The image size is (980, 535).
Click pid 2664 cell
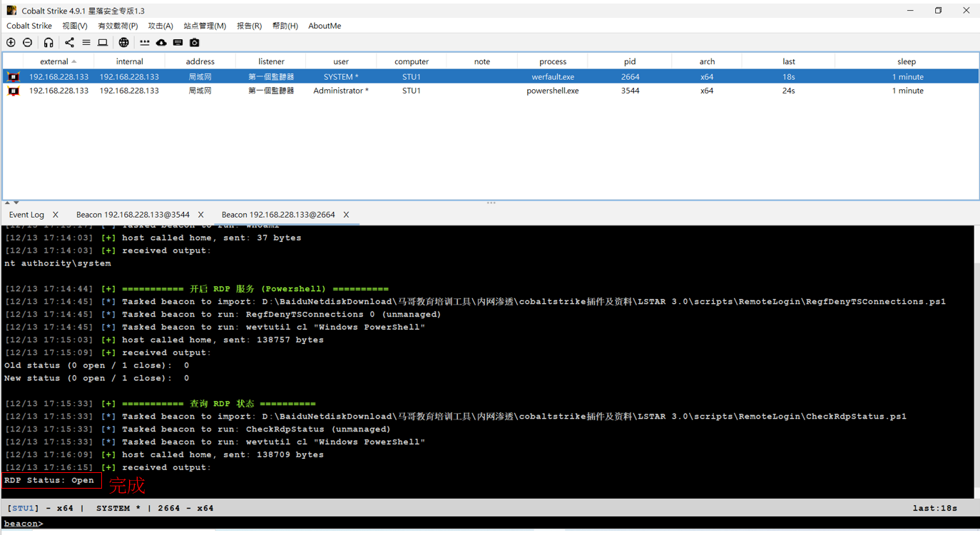(x=630, y=76)
